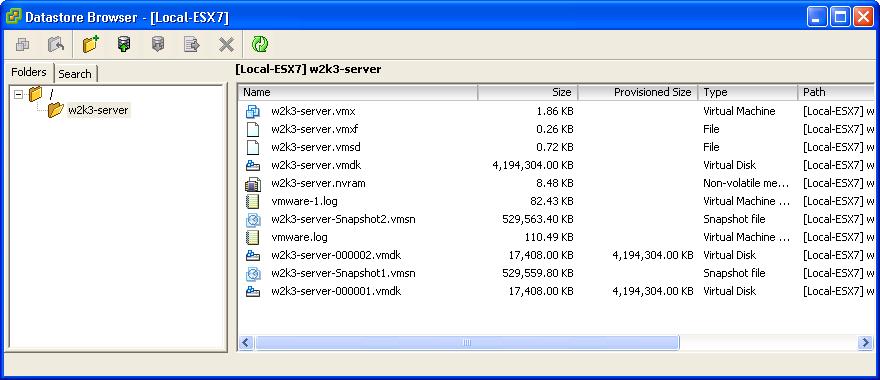Refresh the datastore listing with green icon
880x380 pixels.
[260, 44]
